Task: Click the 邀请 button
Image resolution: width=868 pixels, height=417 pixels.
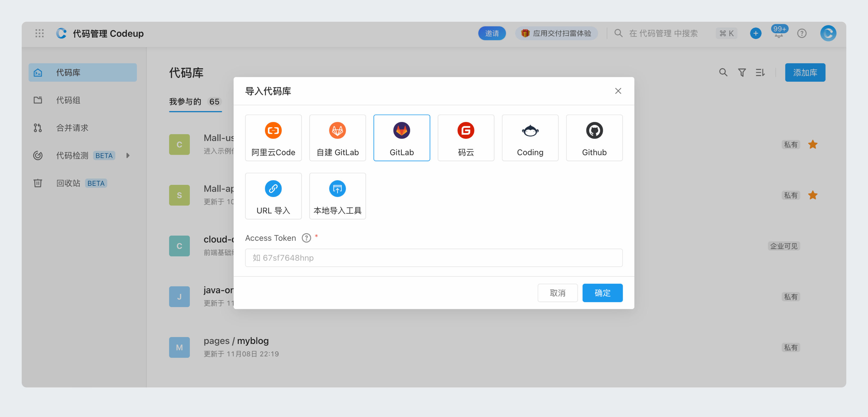Action: coord(492,33)
